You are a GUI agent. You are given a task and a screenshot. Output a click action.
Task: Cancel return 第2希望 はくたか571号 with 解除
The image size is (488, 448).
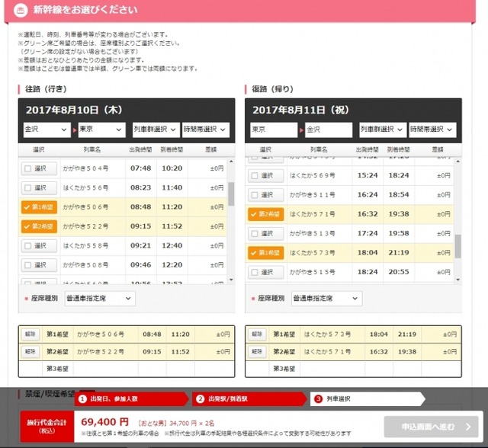click(257, 352)
